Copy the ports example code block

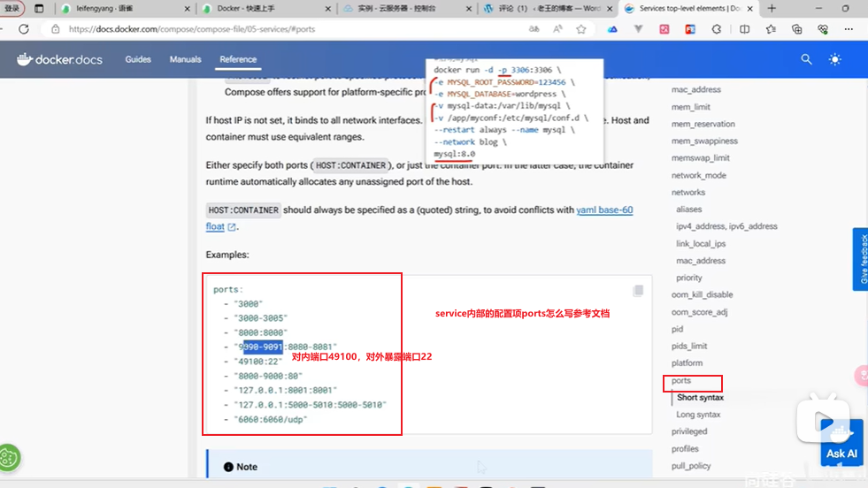(638, 291)
